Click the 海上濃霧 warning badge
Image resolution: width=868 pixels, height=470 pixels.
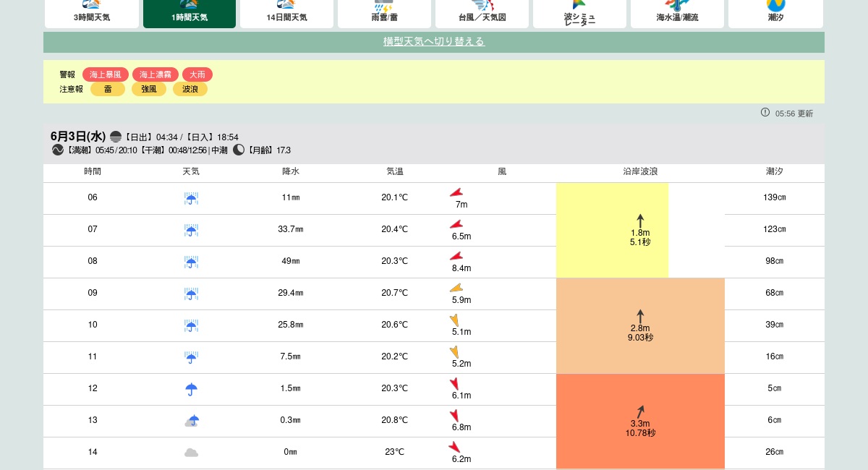coord(156,74)
